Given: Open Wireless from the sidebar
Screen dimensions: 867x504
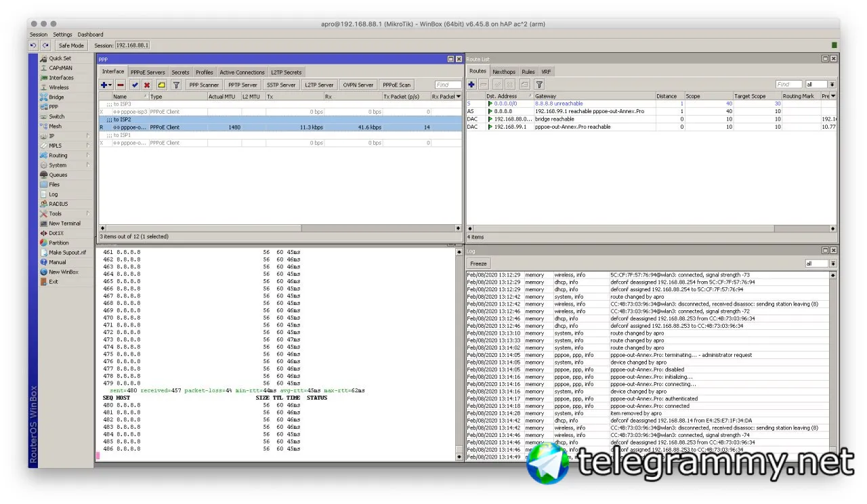Looking at the screenshot, I should click(x=58, y=87).
